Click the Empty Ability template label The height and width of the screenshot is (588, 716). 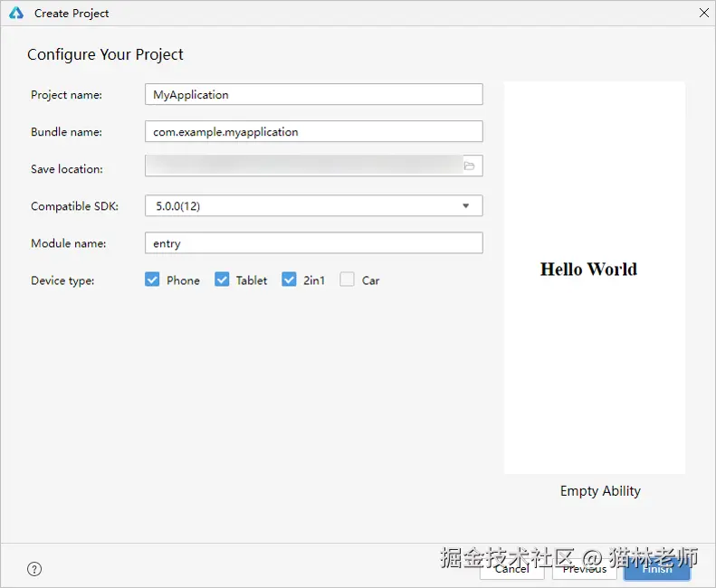[x=600, y=491]
